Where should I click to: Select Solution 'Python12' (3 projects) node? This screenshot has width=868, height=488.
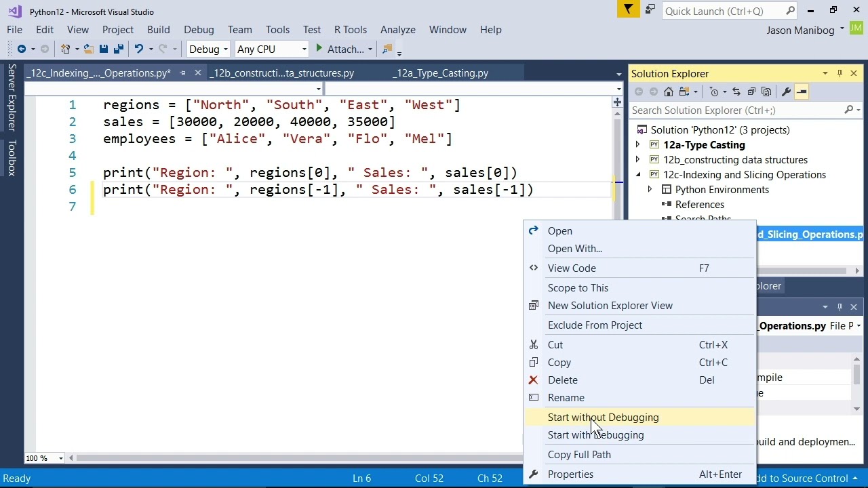pyautogui.click(x=720, y=130)
